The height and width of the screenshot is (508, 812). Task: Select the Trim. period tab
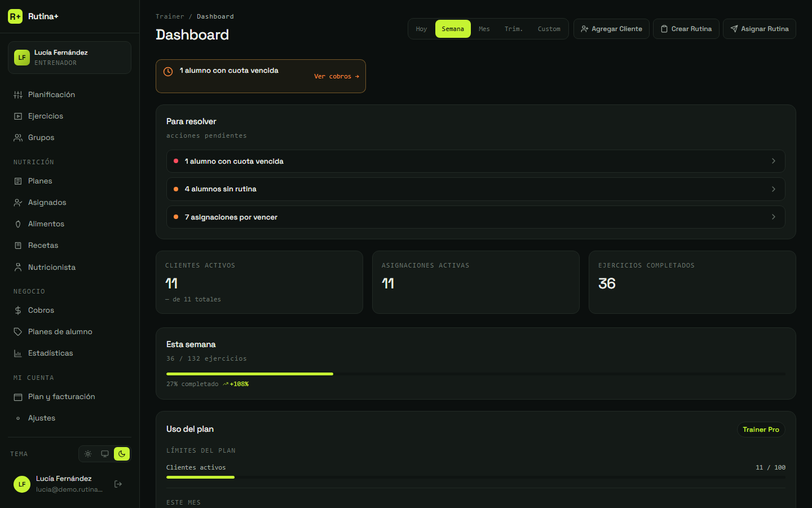pyautogui.click(x=514, y=29)
